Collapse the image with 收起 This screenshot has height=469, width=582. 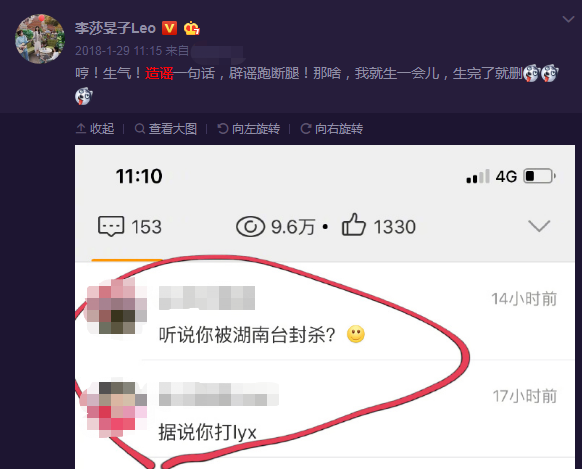tap(95, 129)
